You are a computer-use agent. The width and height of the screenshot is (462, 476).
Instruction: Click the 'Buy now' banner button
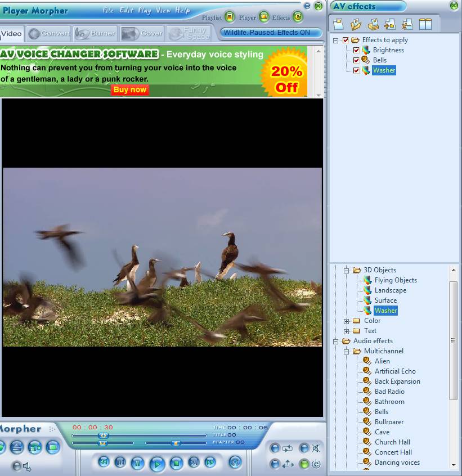[x=130, y=89]
